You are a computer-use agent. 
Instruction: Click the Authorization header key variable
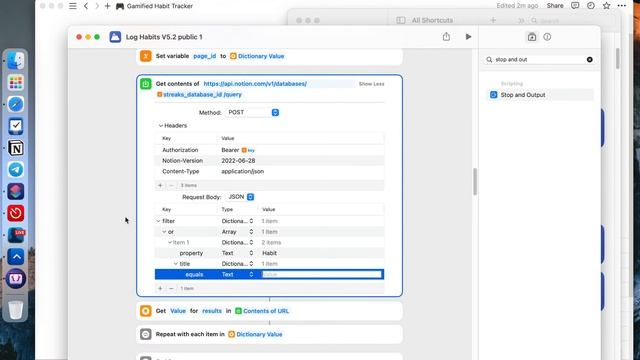tap(248, 151)
